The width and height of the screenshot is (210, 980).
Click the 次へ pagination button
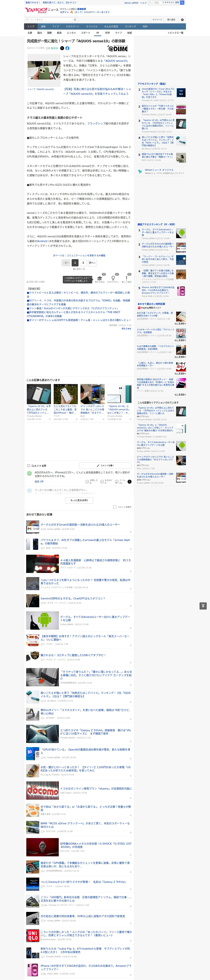(x=92, y=262)
